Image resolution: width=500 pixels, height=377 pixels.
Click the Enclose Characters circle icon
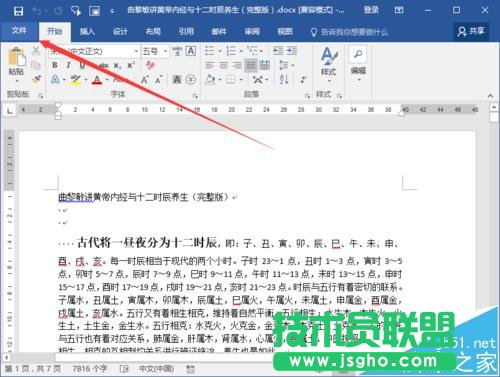(191, 80)
